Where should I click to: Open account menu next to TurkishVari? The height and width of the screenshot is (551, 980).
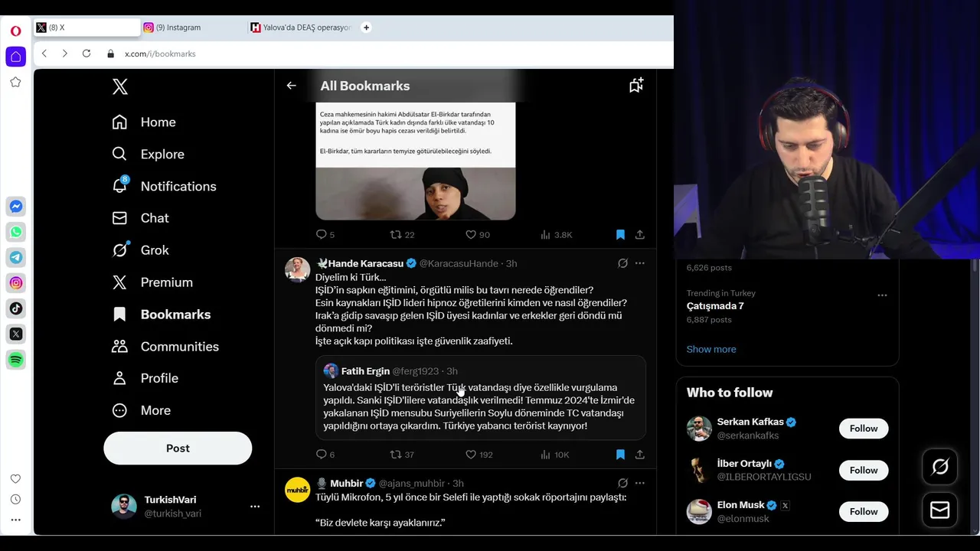tap(255, 506)
